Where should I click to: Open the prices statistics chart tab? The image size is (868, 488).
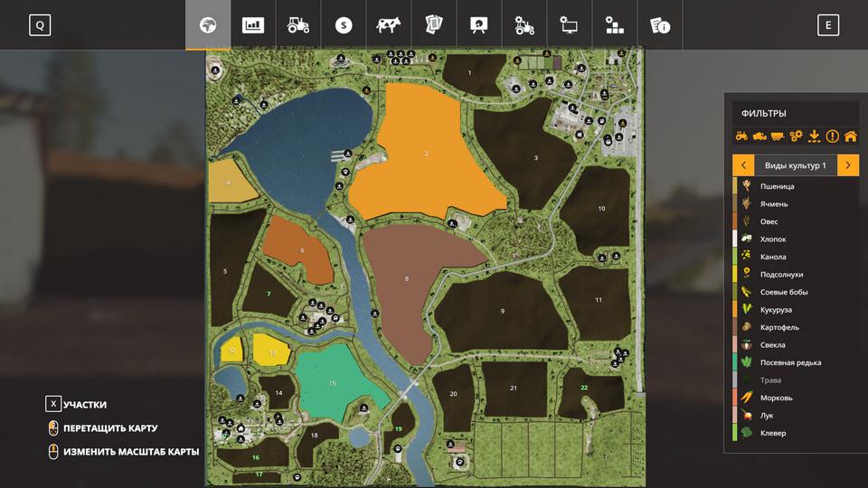pyautogui.click(x=253, y=25)
